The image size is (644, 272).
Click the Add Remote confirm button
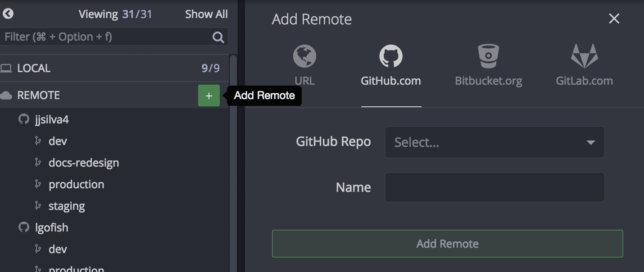coord(448,243)
